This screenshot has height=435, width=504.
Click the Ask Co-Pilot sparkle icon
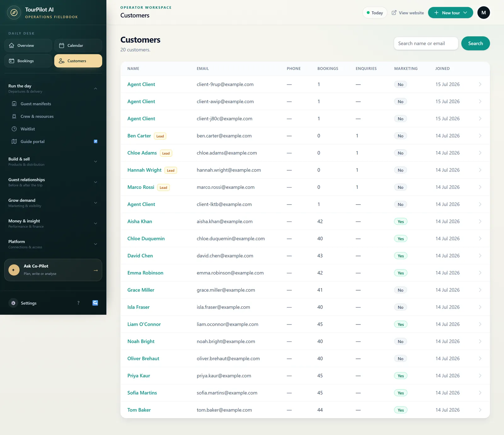point(14,270)
